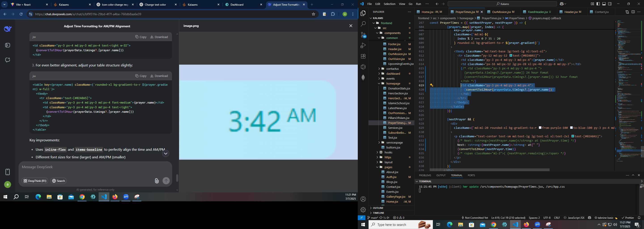
Task: Click main branch in status bar
Action: pyautogui.click(x=373, y=218)
